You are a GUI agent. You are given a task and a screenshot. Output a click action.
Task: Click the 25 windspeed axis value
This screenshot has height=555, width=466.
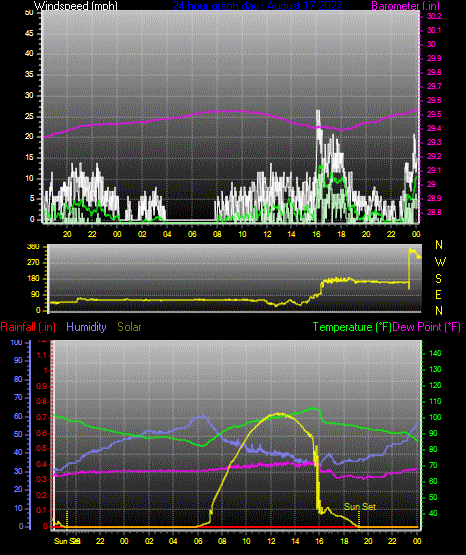pyautogui.click(x=29, y=116)
